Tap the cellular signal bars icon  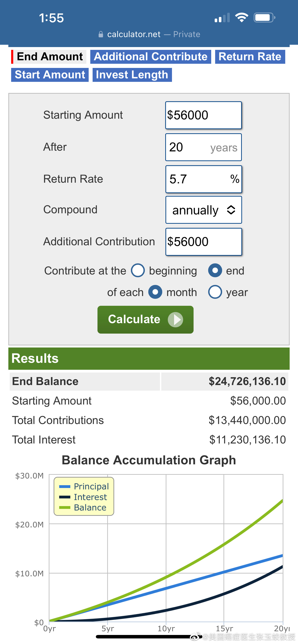[x=222, y=17]
